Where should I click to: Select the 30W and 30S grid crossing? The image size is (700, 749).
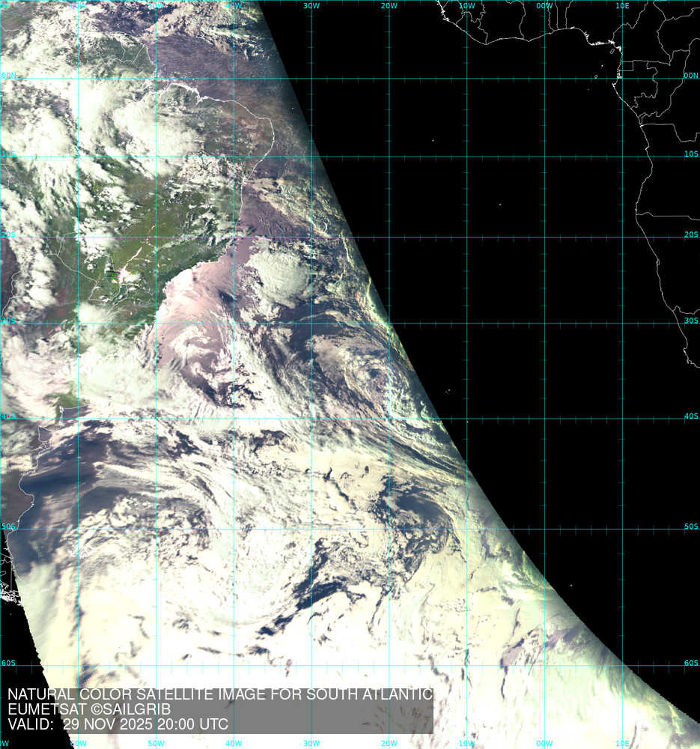click(x=311, y=324)
